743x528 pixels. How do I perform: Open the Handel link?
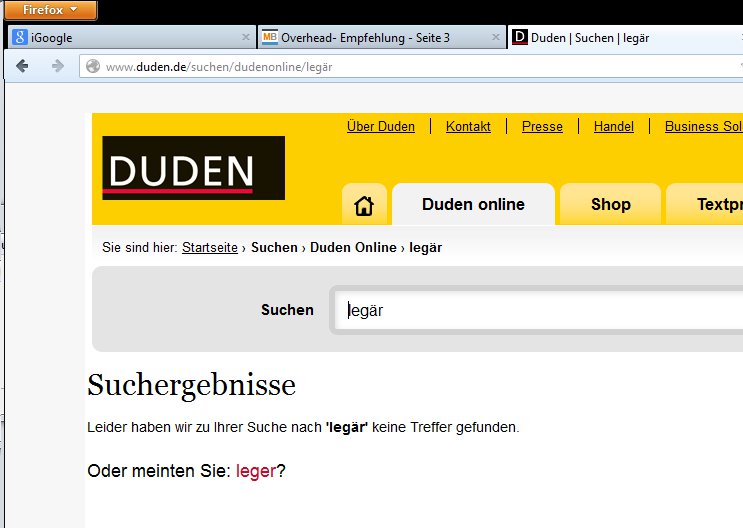pos(614,127)
